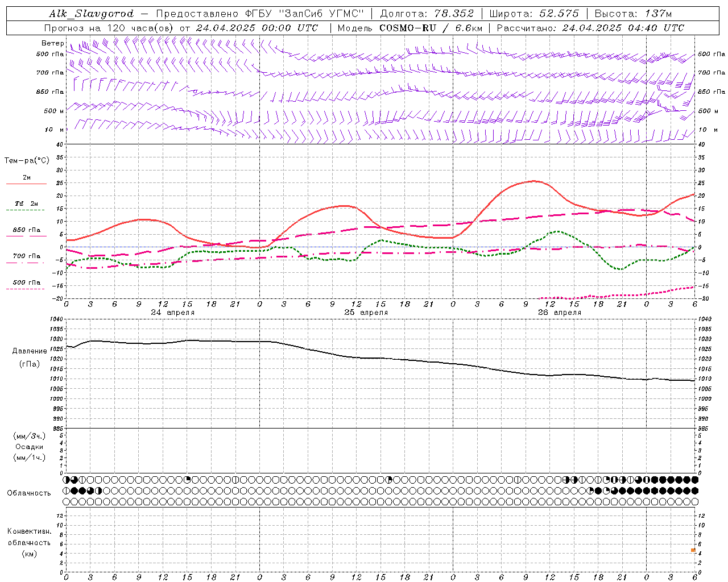Click the station name Alk_Slavgorod in header
This screenshot has height=582, width=728.
[92, 14]
